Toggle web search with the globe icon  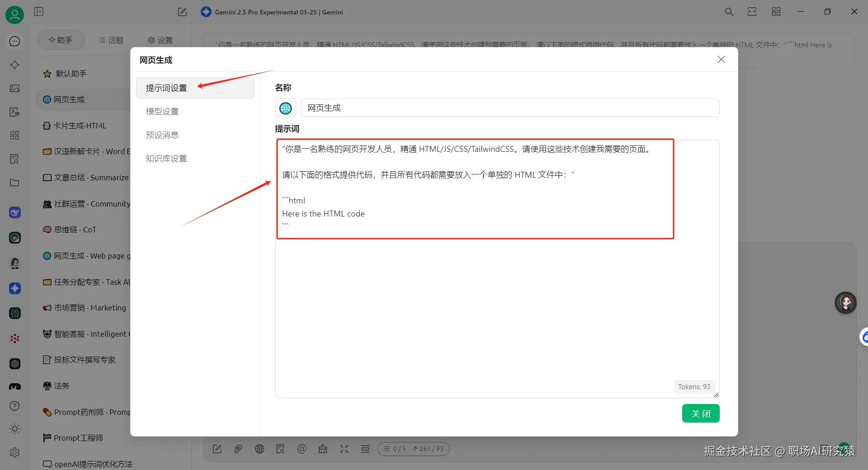coord(259,449)
